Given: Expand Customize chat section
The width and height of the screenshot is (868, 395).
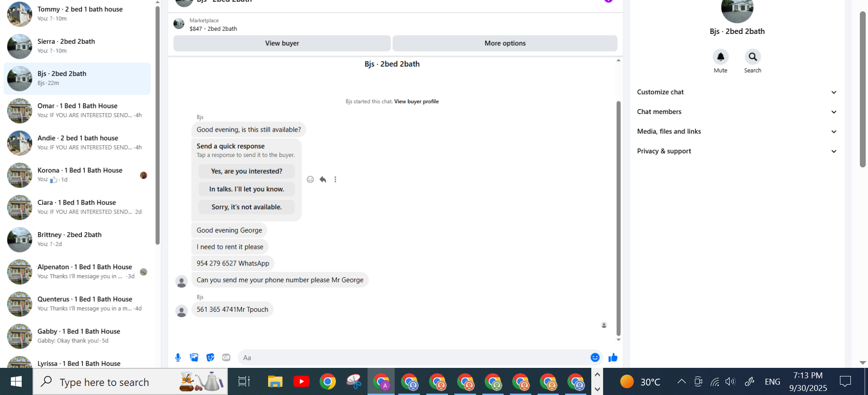Looking at the screenshot, I should (737, 92).
